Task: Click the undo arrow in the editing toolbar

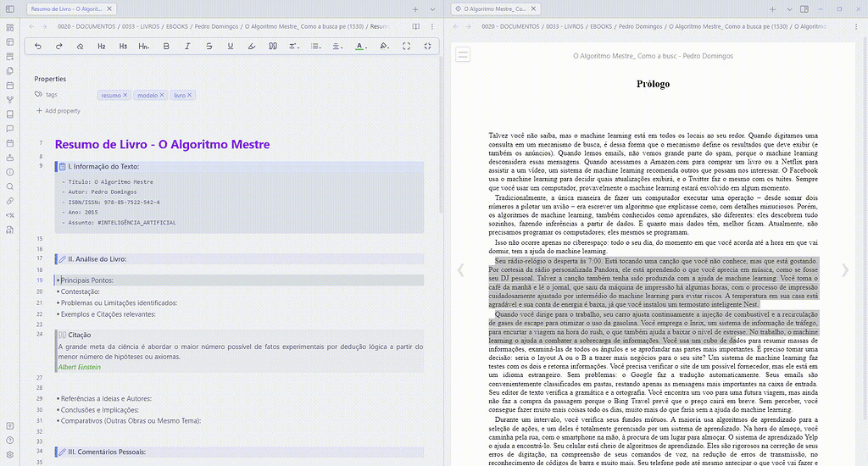Action: pos(37,47)
